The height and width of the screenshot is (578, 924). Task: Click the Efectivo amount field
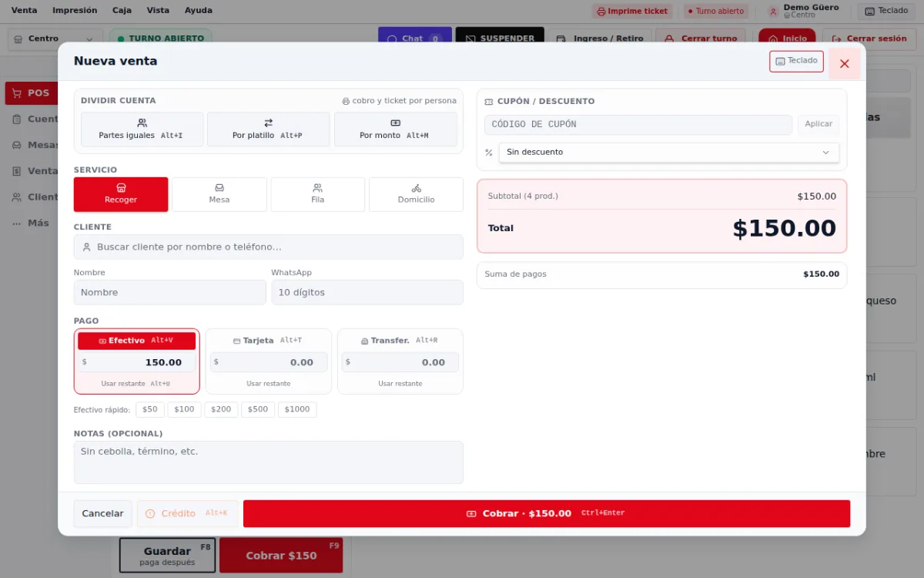tap(137, 362)
